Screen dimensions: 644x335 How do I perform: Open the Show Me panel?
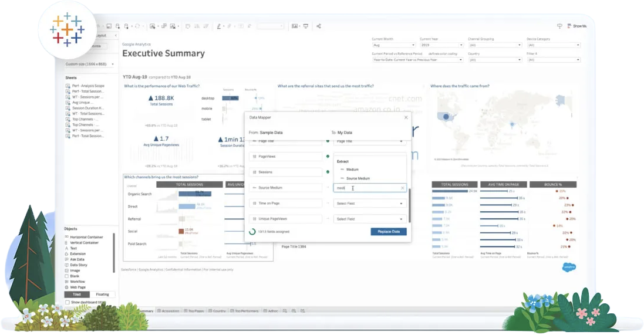[576, 26]
